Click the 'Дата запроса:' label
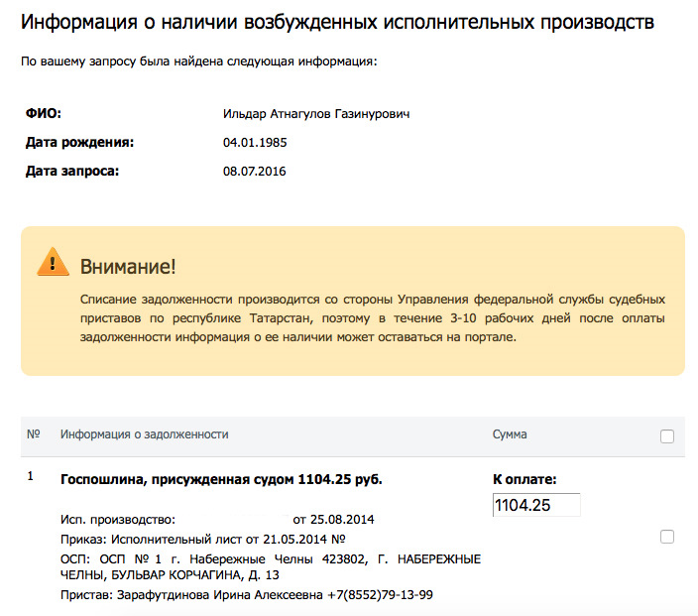Viewport: 698px width, 616px height. click(x=72, y=172)
